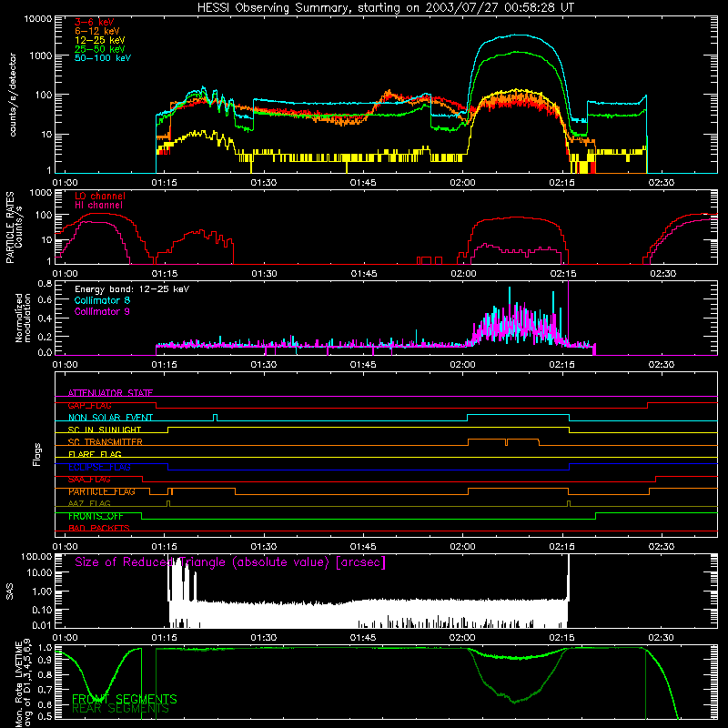
Task: Click the Size of Reduced Triangle label
Action: pos(230,562)
